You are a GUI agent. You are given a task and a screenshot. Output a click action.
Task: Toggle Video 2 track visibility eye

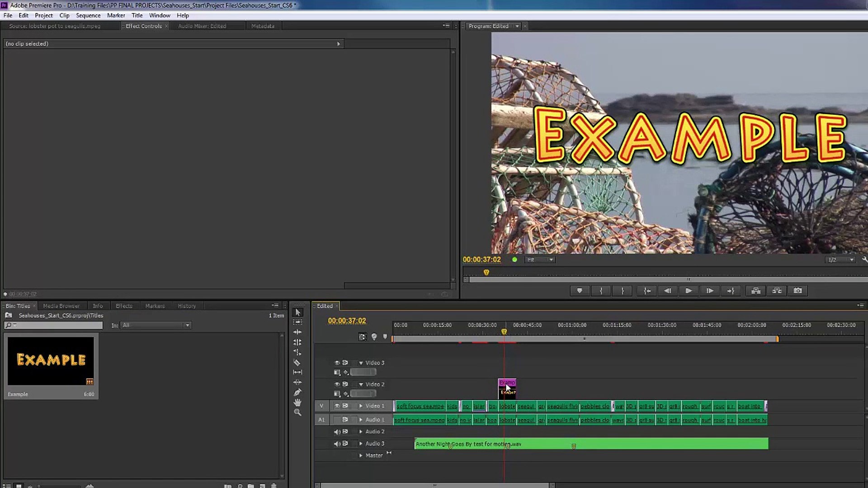(x=337, y=385)
